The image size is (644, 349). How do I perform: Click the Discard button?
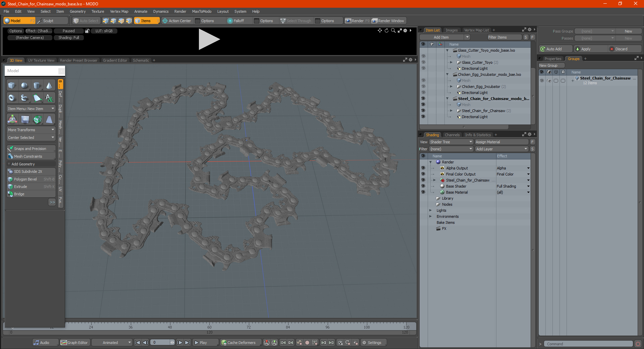624,49
